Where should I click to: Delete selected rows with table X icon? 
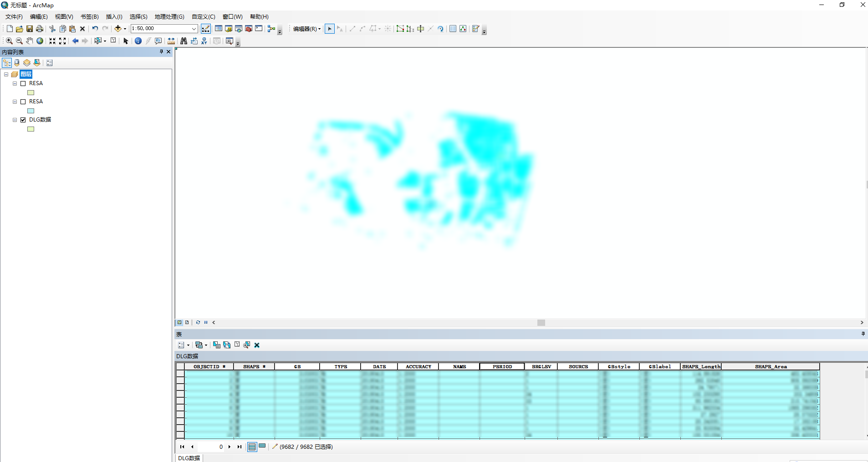pos(257,345)
